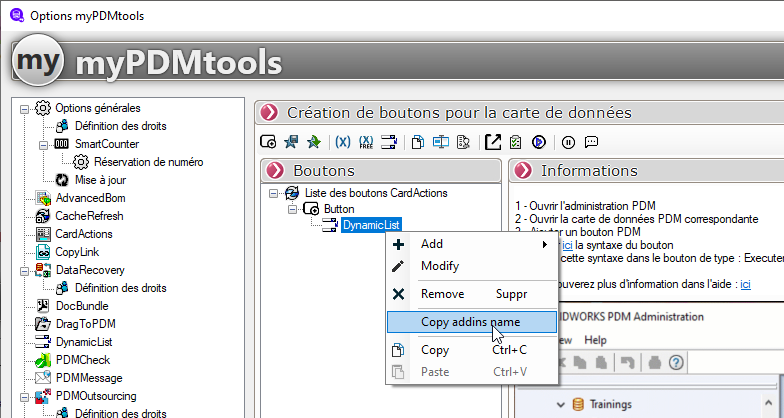Select PDMCheck in the left tree
784x418 pixels.
coord(82,360)
